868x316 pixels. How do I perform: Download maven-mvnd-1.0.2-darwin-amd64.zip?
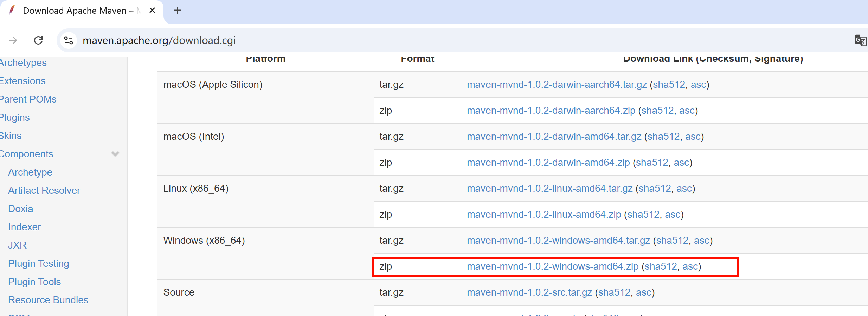click(548, 163)
